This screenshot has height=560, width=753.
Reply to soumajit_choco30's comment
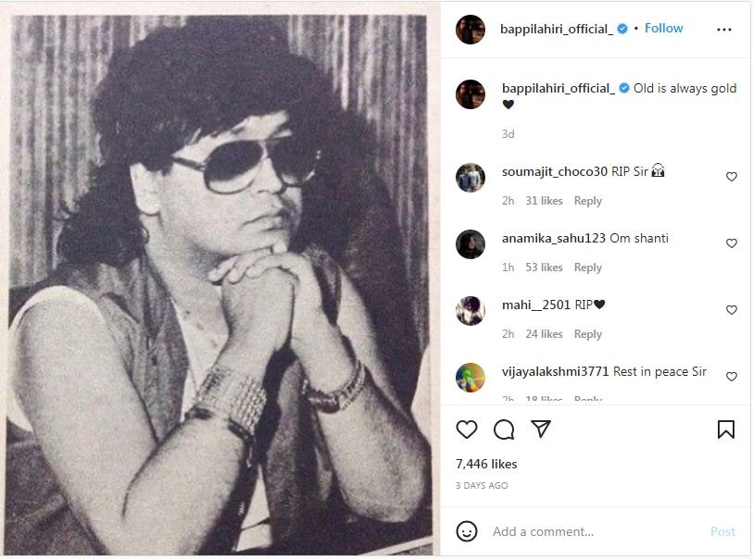[588, 201]
